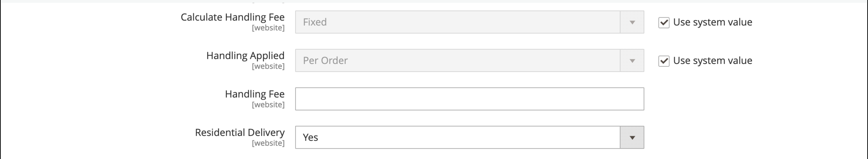Click the Handling Fee field label

tap(255, 94)
